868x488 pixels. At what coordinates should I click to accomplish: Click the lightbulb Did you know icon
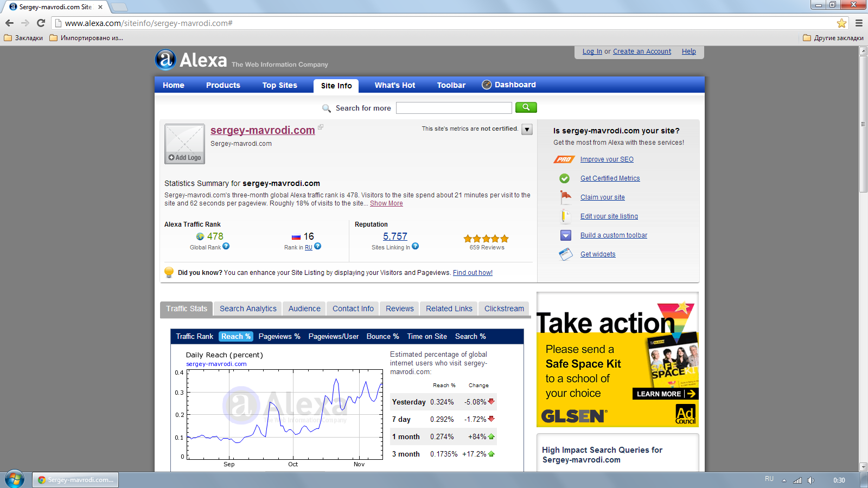pos(169,272)
